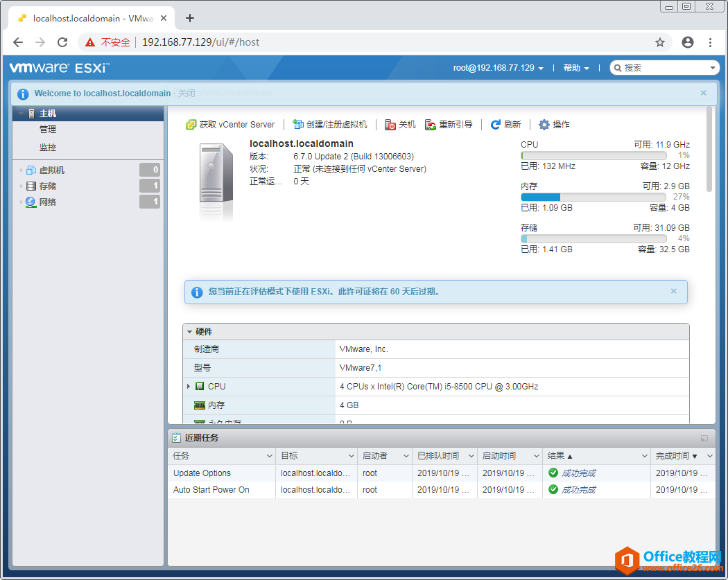Expand the CPU row in hardware table

(189, 386)
